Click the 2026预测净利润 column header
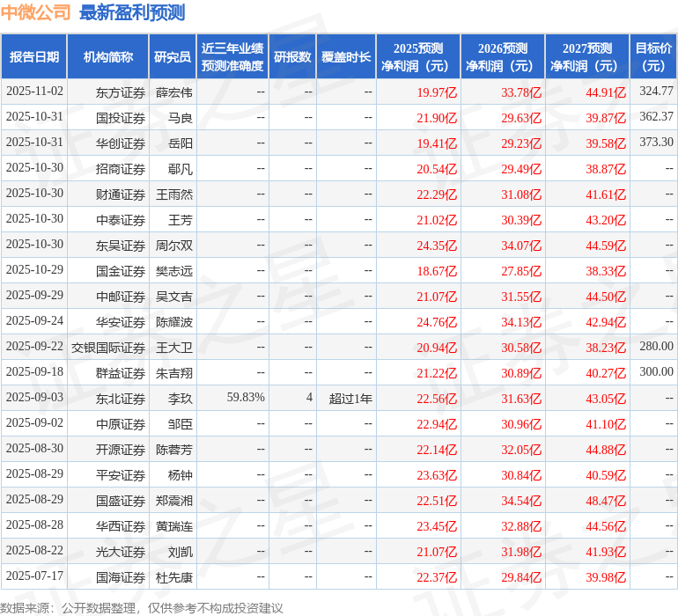678x616 pixels. tap(503, 57)
